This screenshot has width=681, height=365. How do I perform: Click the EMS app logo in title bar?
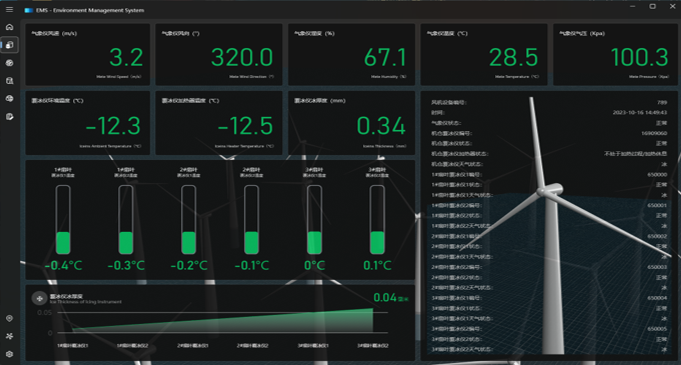pyautogui.click(x=29, y=10)
